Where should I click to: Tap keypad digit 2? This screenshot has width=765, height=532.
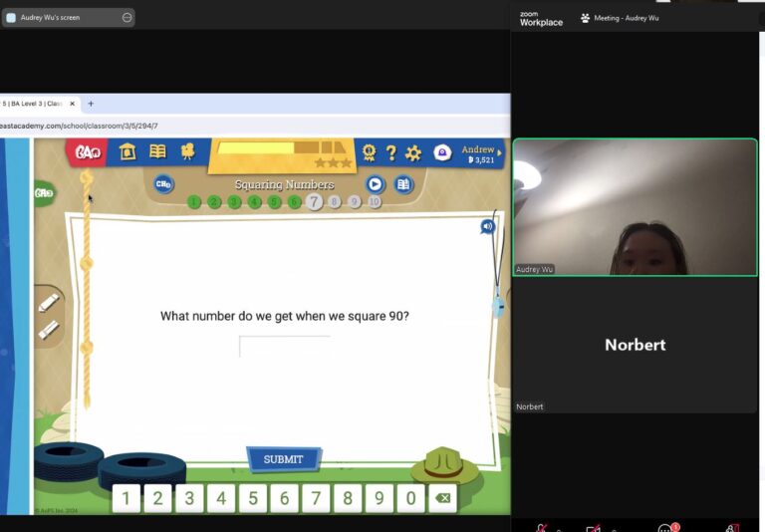[x=157, y=498]
